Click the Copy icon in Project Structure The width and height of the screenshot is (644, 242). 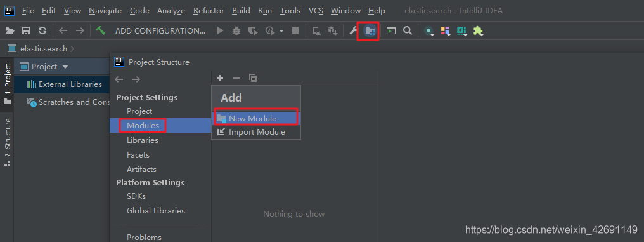point(253,77)
